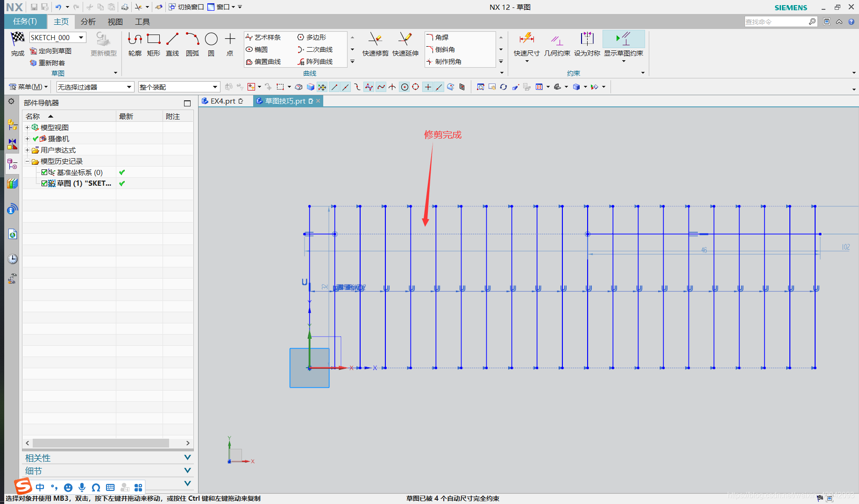
Task: Click the Switch Window (切换窗口) button
Action: tap(186, 7)
